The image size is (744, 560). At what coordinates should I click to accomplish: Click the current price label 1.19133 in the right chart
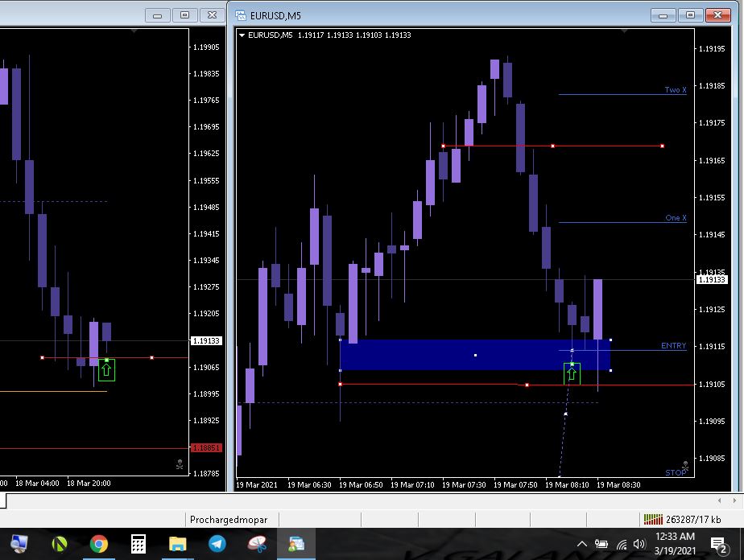click(x=712, y=280)
